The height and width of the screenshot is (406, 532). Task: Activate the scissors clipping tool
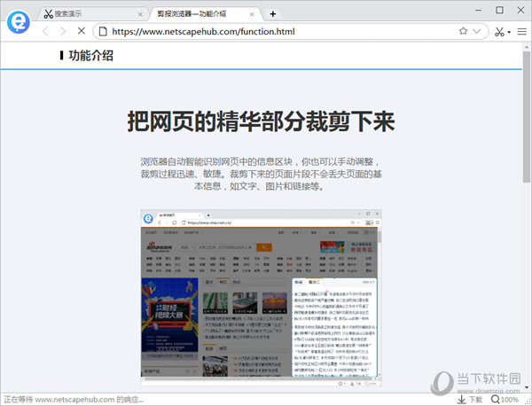[499, 32]
